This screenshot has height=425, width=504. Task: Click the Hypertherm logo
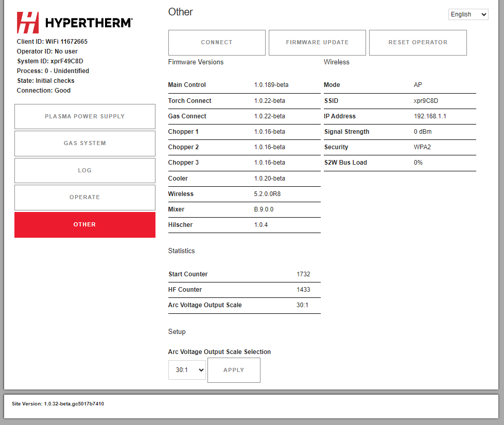[x=75, y=23]
